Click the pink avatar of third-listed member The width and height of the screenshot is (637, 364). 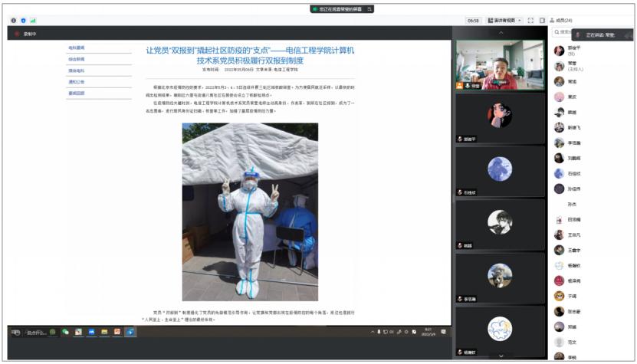559,97
